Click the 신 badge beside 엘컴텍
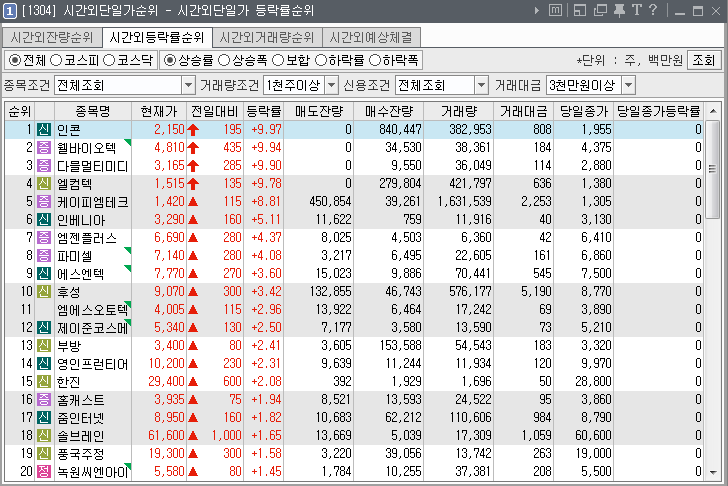 point(44,184)
